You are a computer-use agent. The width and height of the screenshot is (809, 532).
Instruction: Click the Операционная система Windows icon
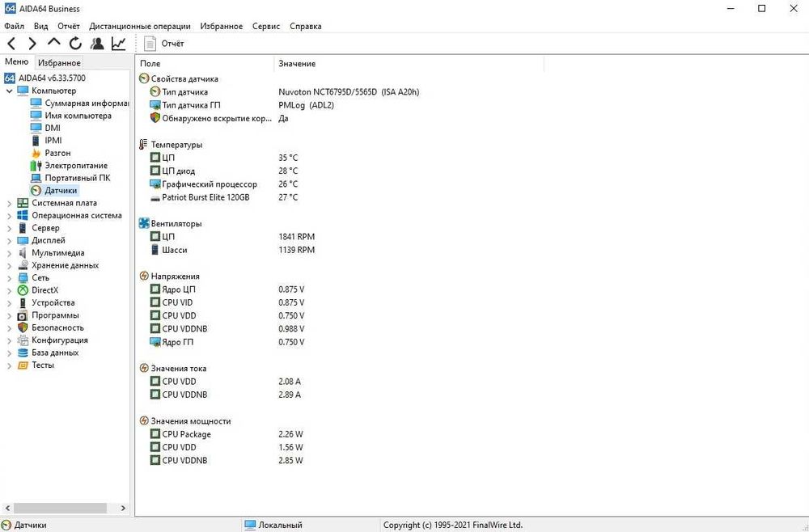pos(22,216)
